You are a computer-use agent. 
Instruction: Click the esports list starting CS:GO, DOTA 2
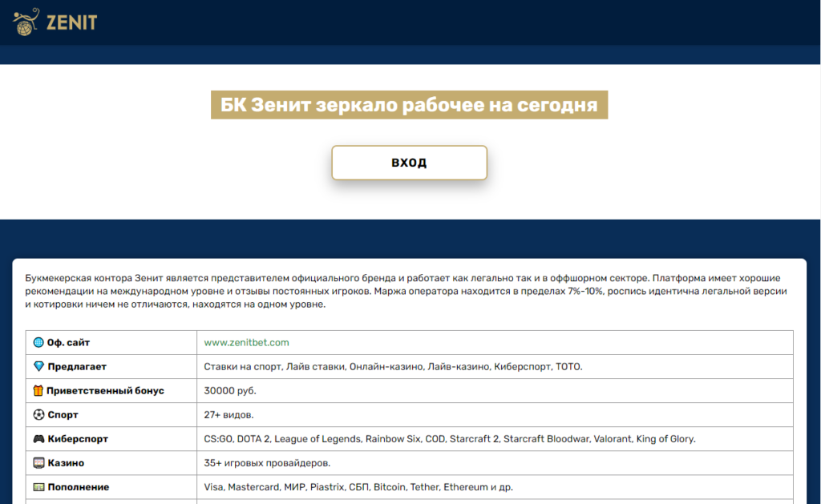click(x=450, y=438)
